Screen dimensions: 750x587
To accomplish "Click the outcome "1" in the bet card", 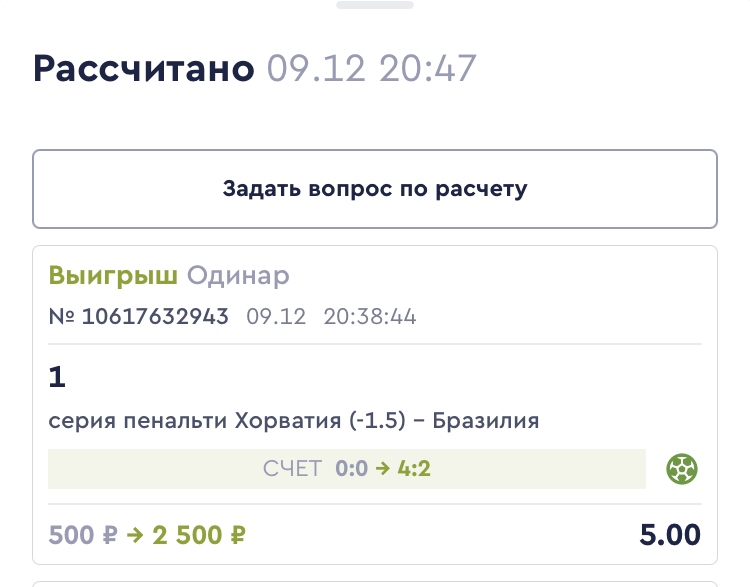I will coord(57,377).
